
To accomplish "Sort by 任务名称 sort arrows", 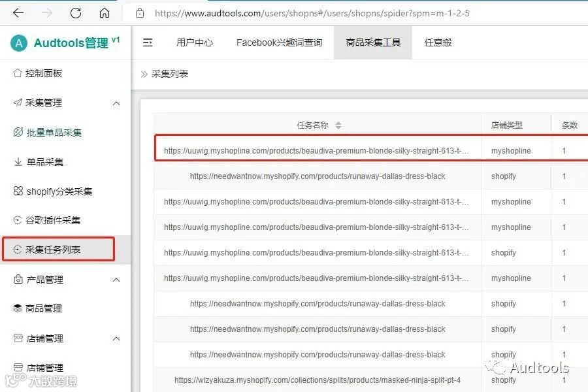I will pos(338,125).
